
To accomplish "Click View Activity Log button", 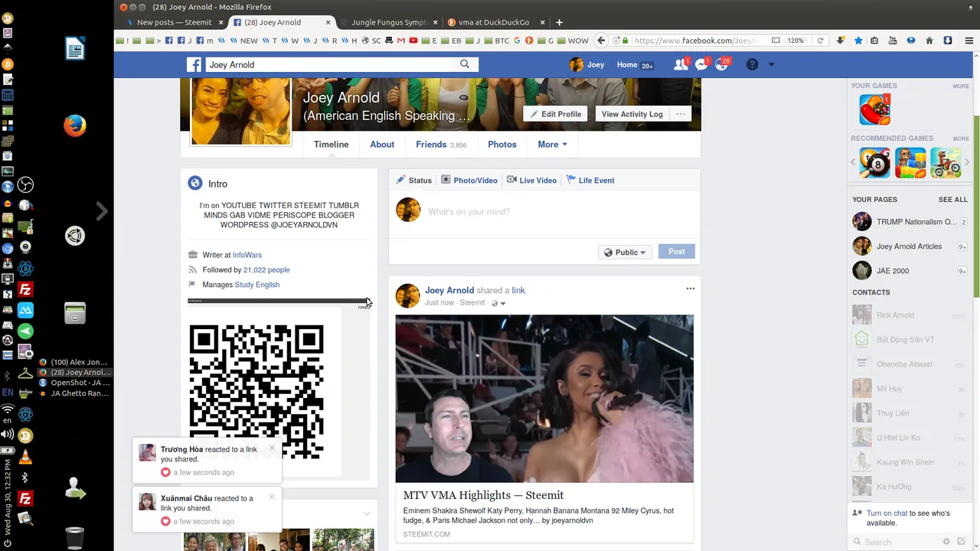I will coord(632,114).
